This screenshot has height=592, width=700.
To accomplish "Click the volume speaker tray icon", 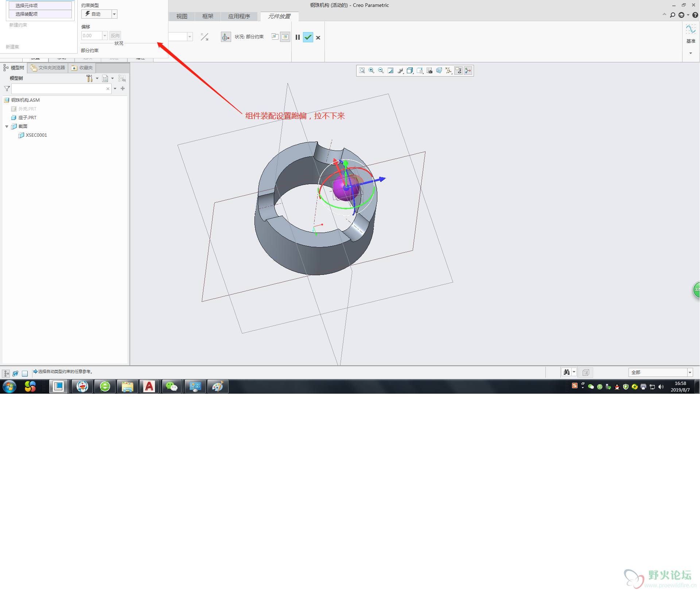I will click(x=661, y=387).
